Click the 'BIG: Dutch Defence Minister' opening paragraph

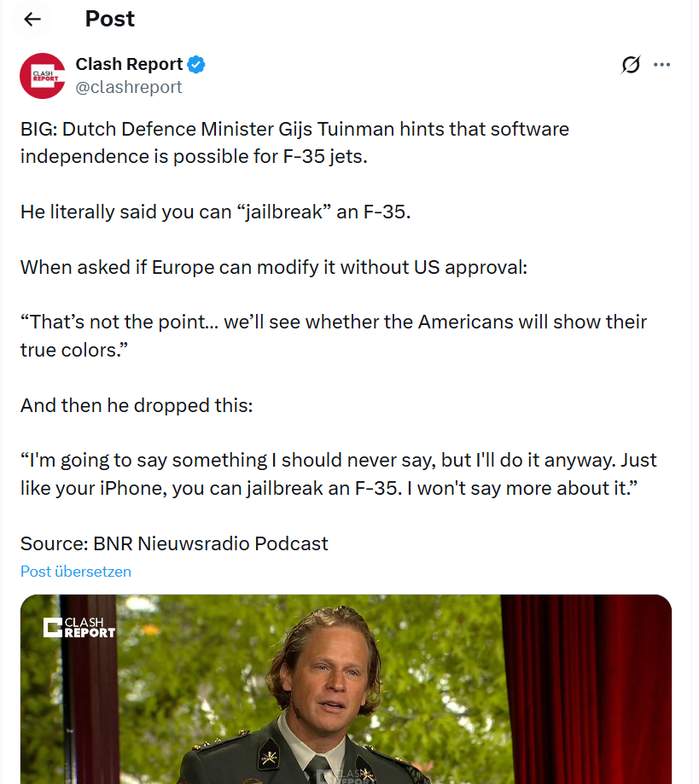click(x=294, y=142)
